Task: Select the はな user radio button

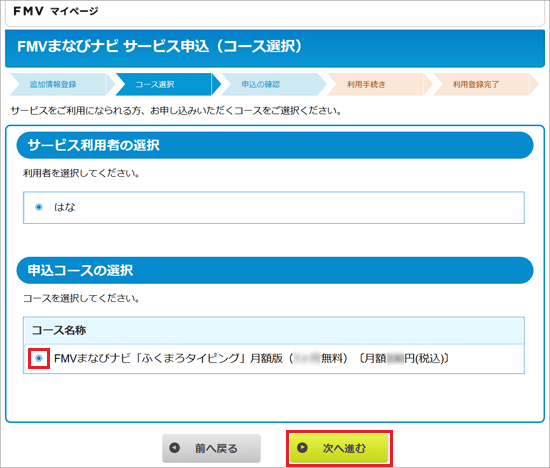Action: click(39, 207)
